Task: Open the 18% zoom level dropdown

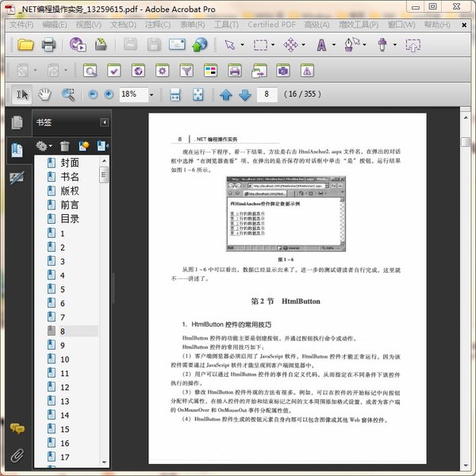Action: (x=152, y=94)
